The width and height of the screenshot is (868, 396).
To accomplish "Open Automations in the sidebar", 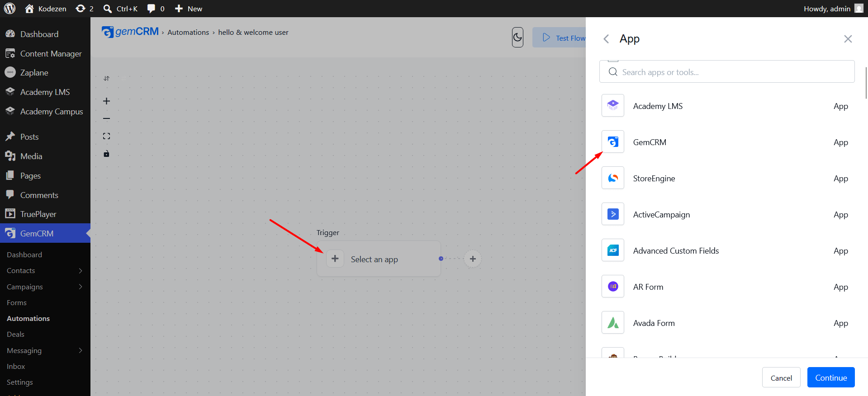I will tap(28, 318).
